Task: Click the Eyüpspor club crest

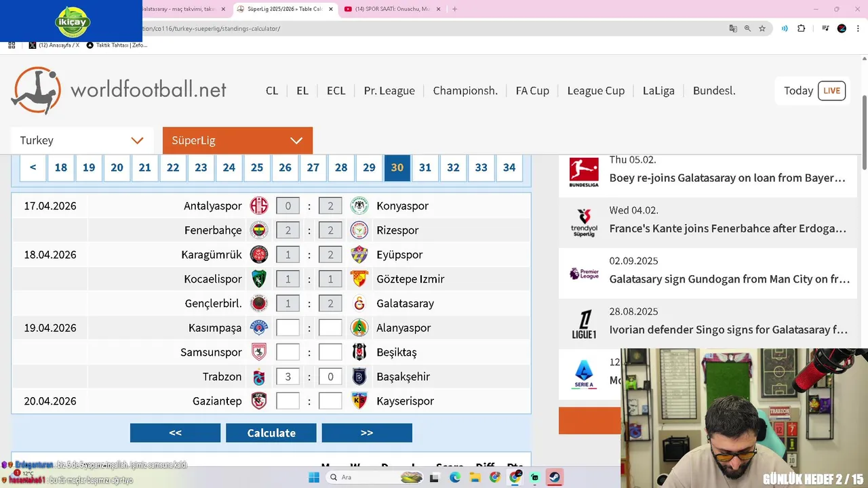Action: tap(359, 254)
